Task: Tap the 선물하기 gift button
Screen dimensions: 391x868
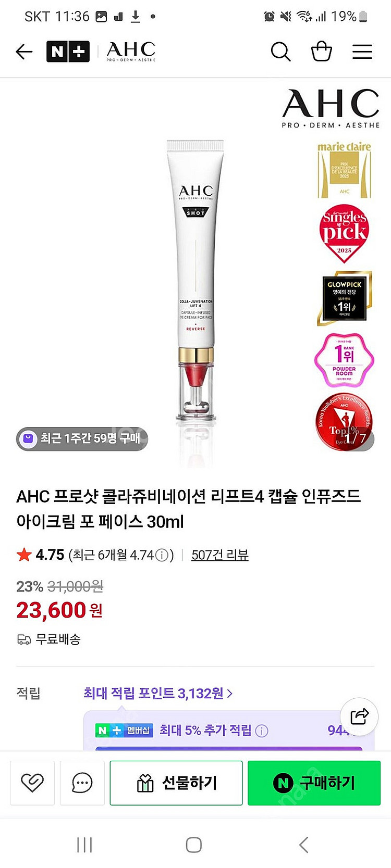Action: (x=176, y=783)
